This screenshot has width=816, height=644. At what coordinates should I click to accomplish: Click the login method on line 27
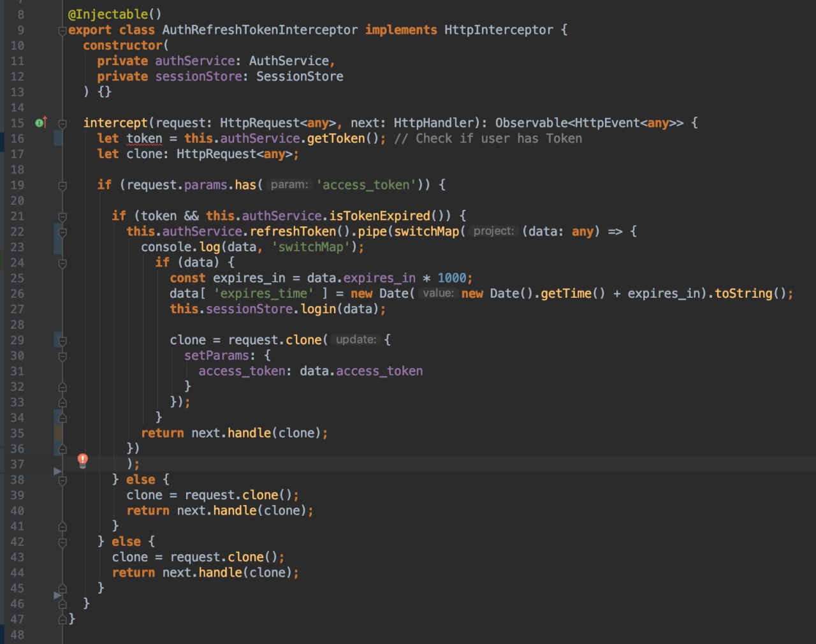[x=318, y=309]
